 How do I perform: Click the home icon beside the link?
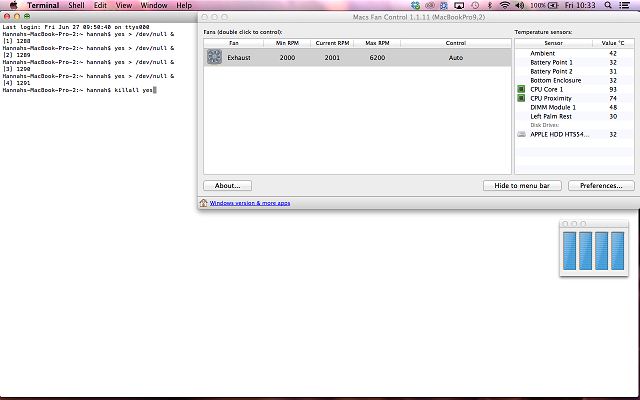click(x=203, y=202)
